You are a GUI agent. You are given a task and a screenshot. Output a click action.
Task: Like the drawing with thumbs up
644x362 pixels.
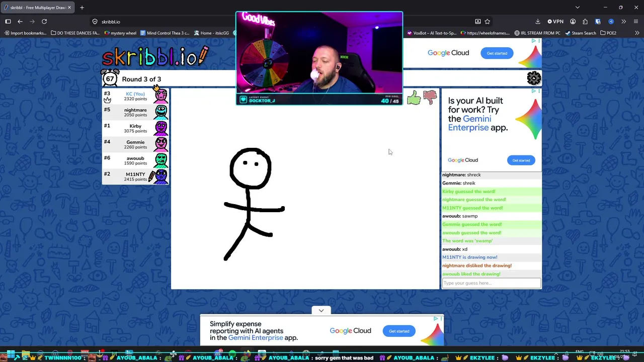coord(414,98)
